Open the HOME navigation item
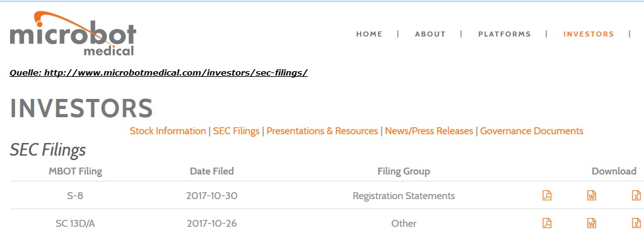The height and width of the screenshot is (235, 644). (x=369, y=34)
